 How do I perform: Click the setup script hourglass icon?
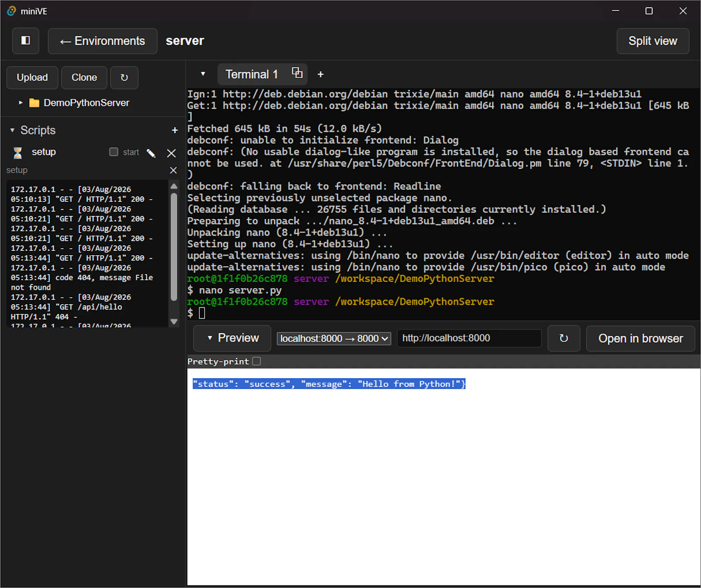coord(18,152)
